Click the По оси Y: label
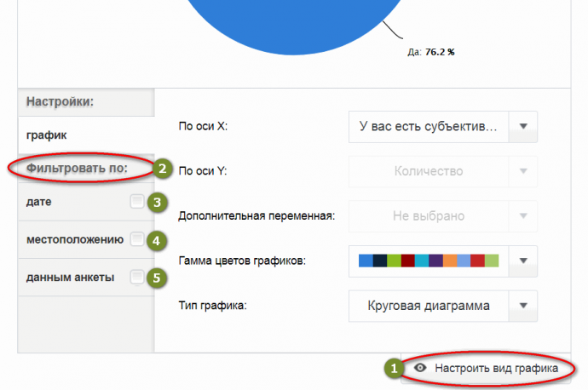Viewport: 588px width, 390px height. pos(203,171)
